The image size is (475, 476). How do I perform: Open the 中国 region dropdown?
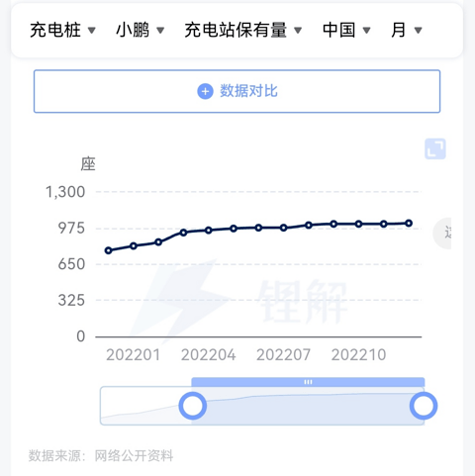click(x=346, y=31)
